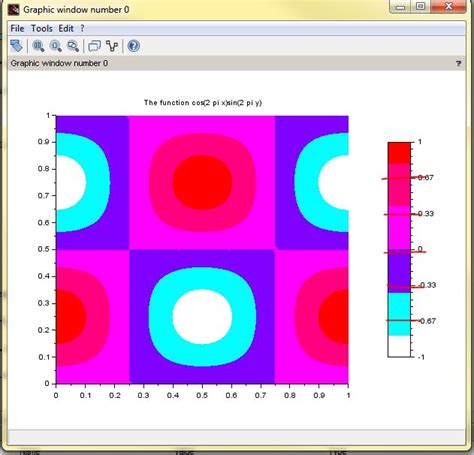Viewport: 474px width, 455px height.
Task: Maximize the Graphic window
Action: click(421, 7)
